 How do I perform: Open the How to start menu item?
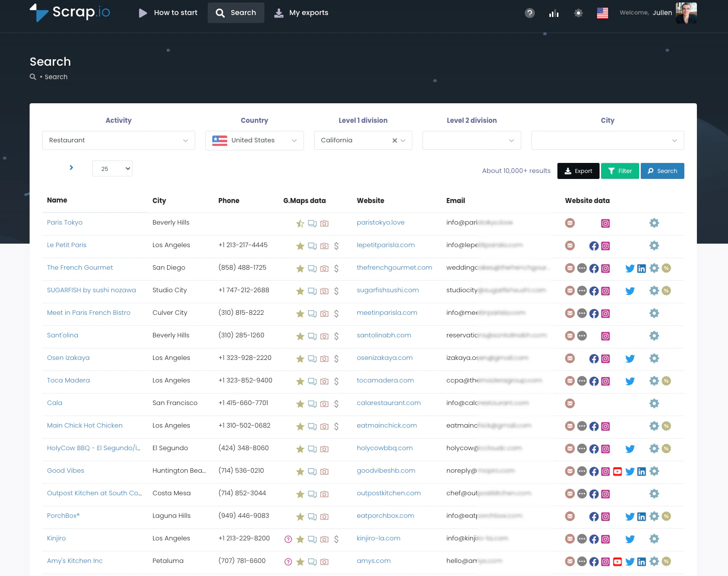[168, 13]
